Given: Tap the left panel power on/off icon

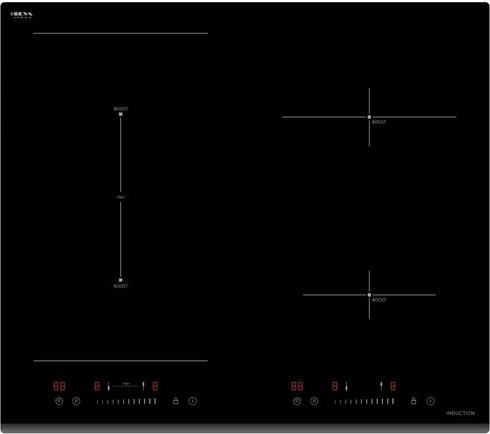Looking at the screenshot, I should (x=193, y=401).
